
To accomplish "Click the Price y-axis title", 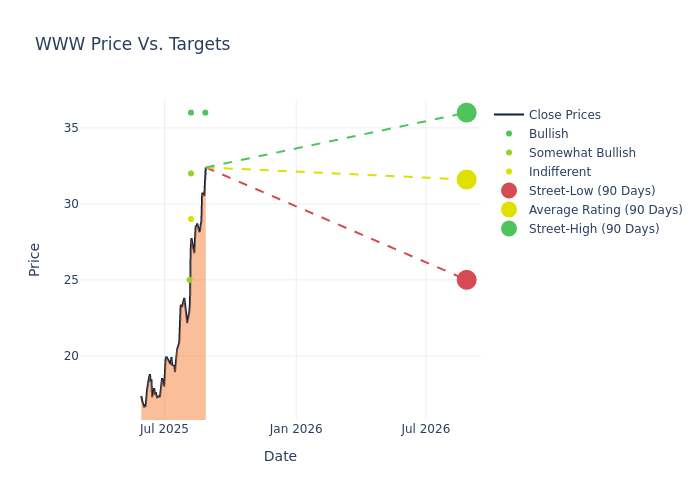I will click(x=35, y=259).
